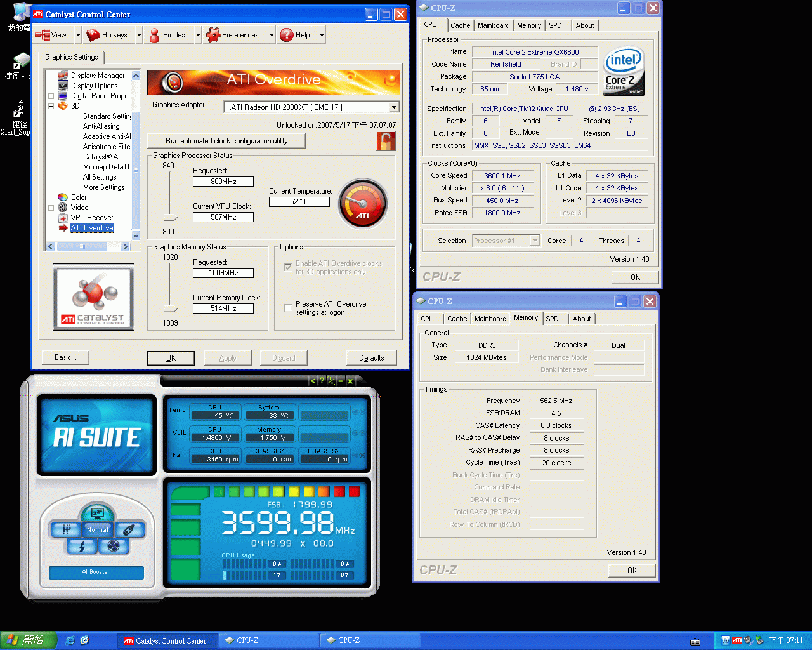Click the fan icon in AI Suite
Screen dimensions: 812x650
pyautogui.click(x=114, y=546)
